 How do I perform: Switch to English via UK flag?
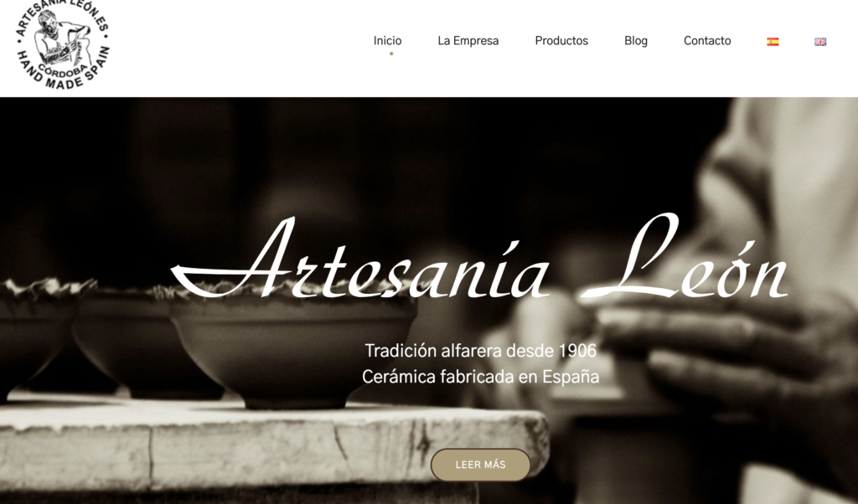click(x=820, y=42)
